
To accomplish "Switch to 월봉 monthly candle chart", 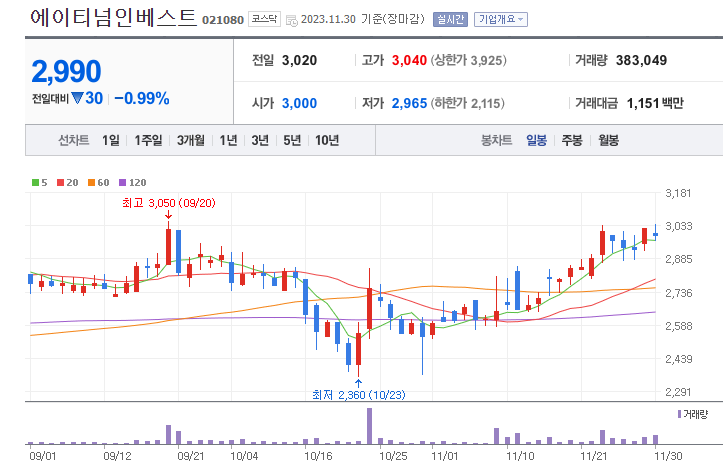I will pos(608,140).
